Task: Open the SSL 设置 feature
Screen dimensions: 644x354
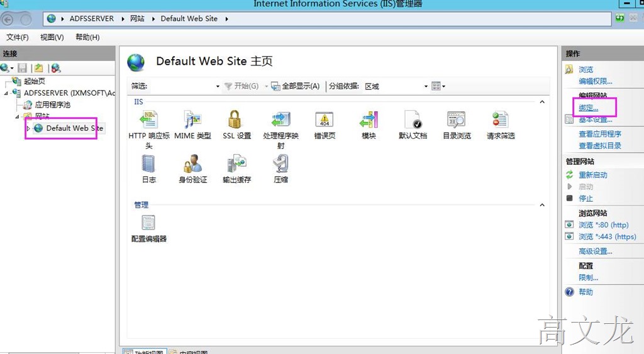Action: click(x=236, y=125)
